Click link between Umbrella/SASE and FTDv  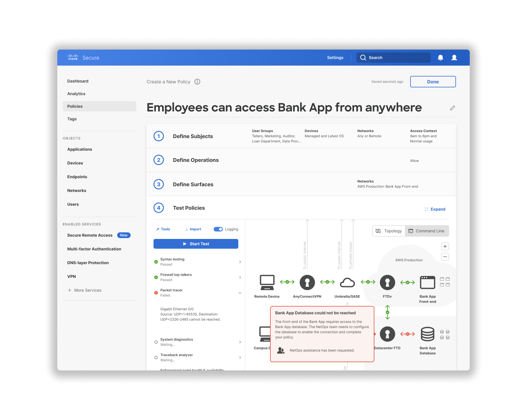point(368,282)
